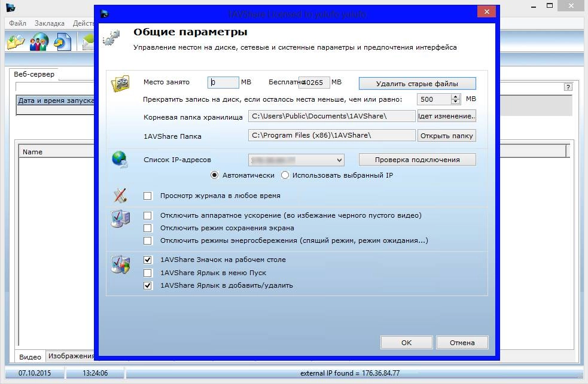Click Дата и время запуска column header
Viewport: 588px width, 384px height.
56,100
